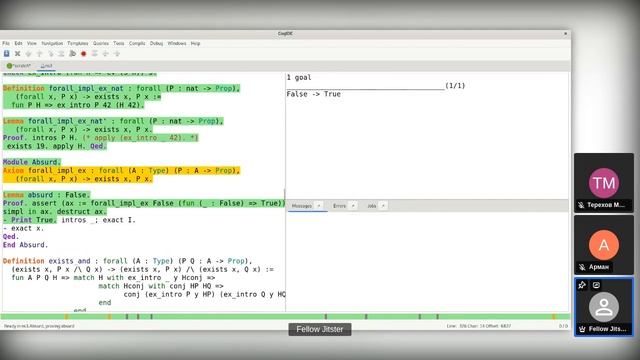The image size is (640, 360).
Task: Detach the Errors tab with its small button
Action: 353,206
